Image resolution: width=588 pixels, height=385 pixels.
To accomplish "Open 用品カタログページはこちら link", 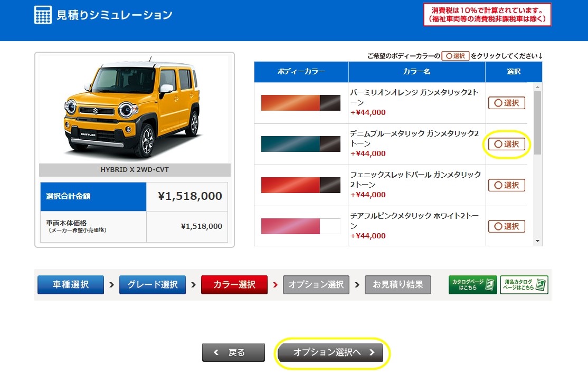I will [524, 285].
